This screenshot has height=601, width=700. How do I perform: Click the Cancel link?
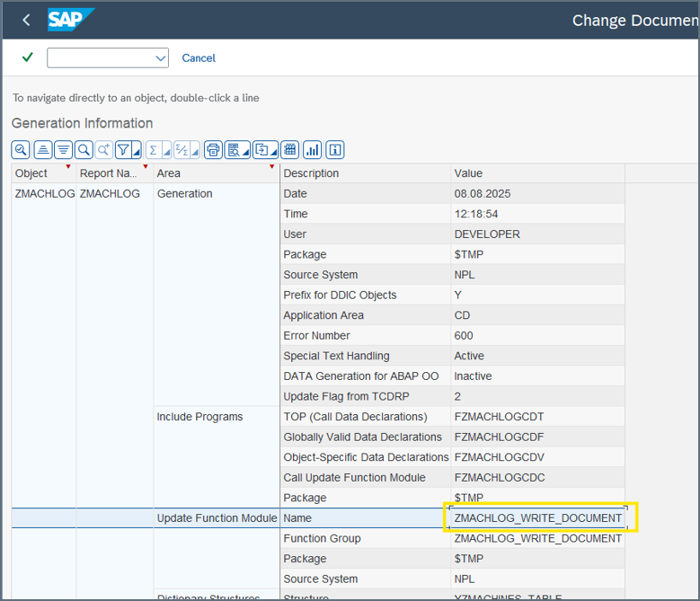pyautogui.click(x=199, y=58)
